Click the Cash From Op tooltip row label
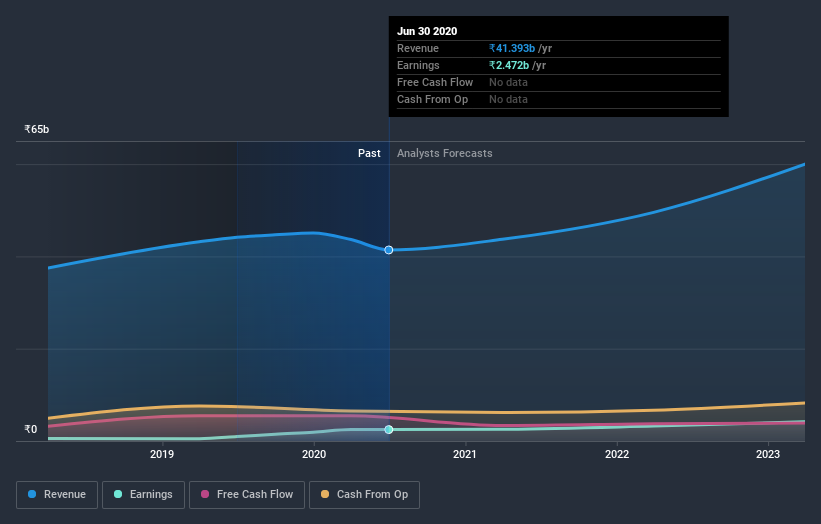Viewport: 821px width, 524px height. pyautogui.click(x=432, y=99)
